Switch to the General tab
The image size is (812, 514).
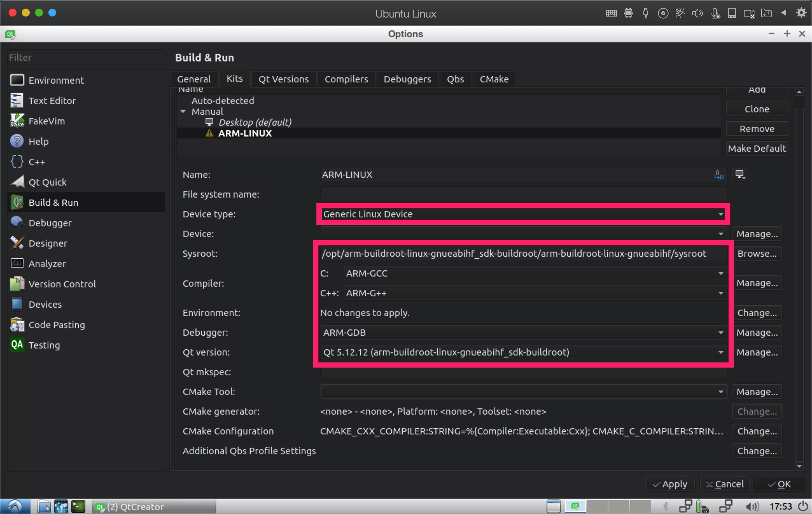(x=194, y=79)
